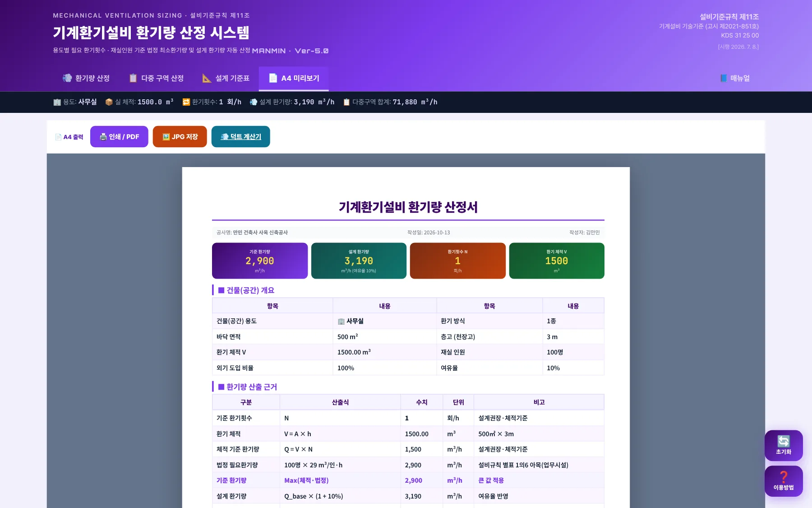Click the page icon on A4 미리보기
This screenshot has width=812, height=508.
click(x=273, y=78)
